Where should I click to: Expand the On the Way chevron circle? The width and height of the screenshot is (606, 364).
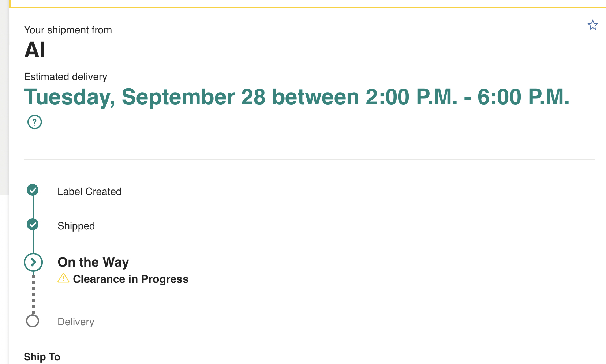coord(33,262)
